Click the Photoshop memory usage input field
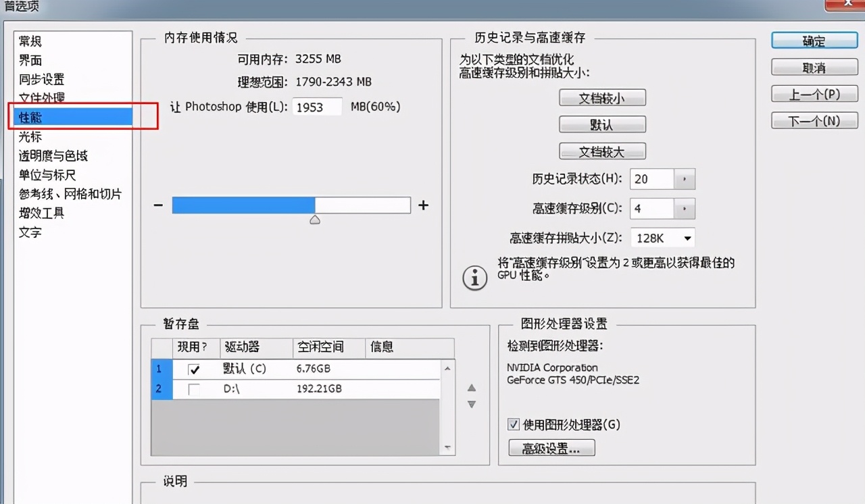Viewport: 865px width, 504px height. (x=317, y=106)
